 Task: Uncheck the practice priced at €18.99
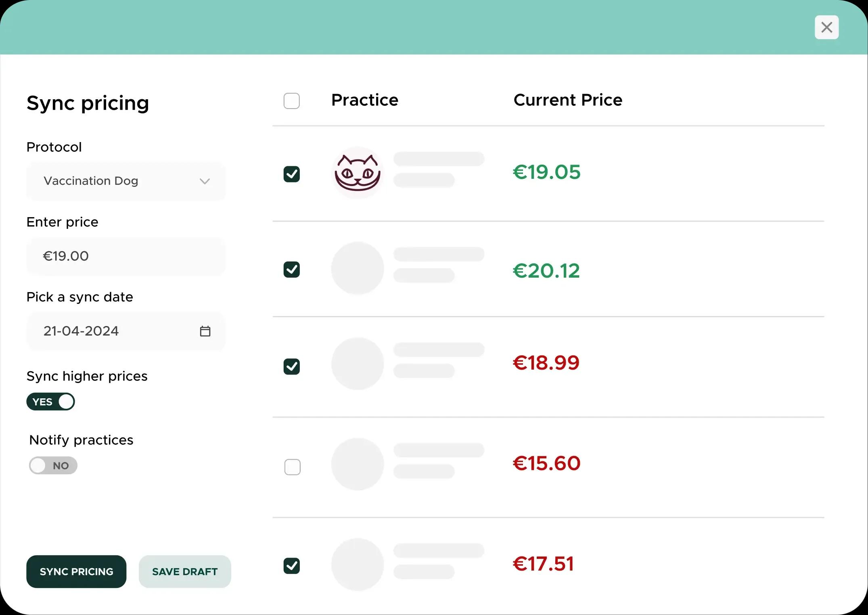tap(292, 366)
